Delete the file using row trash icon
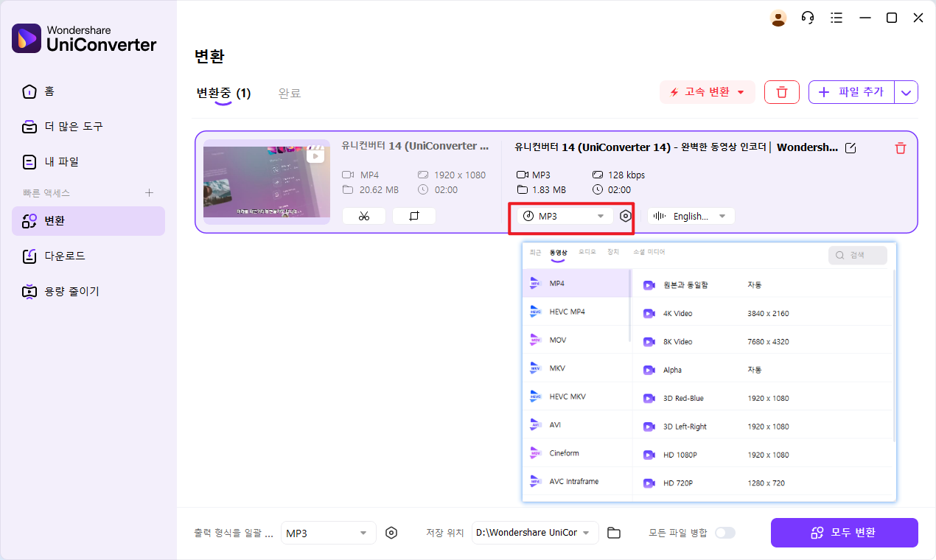The height and width of the screenshot is (560, 936). coord(900,148)
